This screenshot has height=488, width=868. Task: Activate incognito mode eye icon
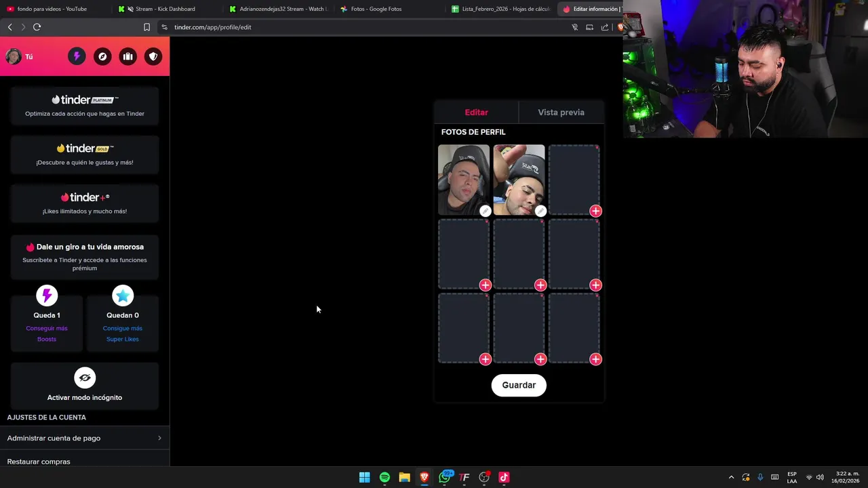85,378
